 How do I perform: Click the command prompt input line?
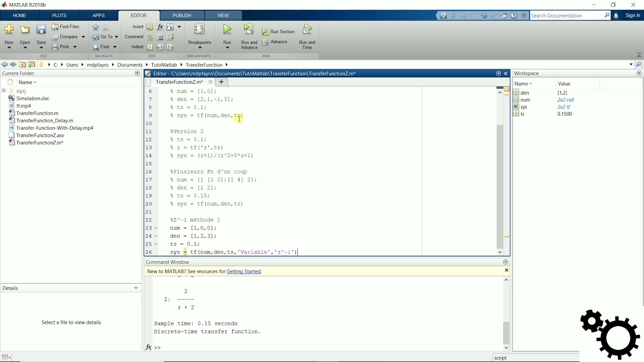click(332, 347)
